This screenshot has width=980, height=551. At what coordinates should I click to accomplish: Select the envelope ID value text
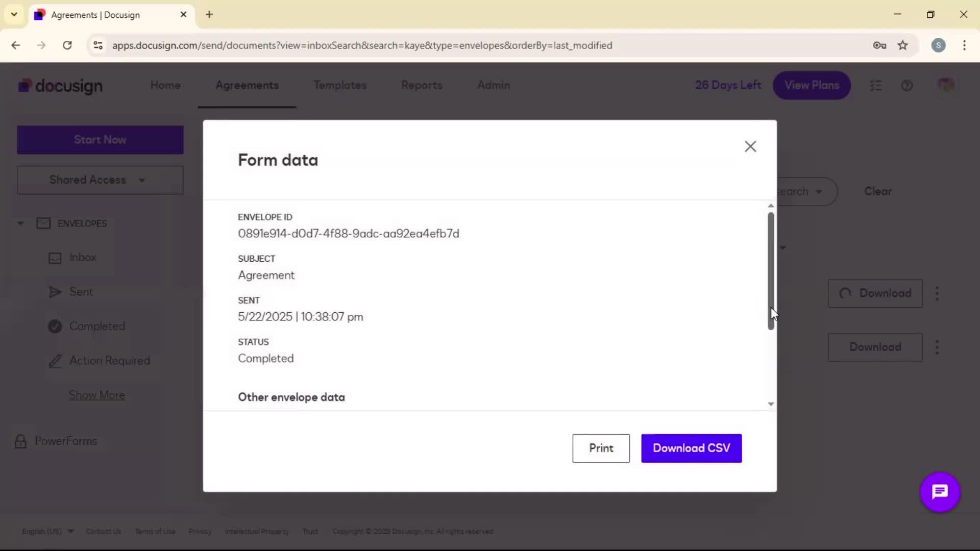click(349, 233)
